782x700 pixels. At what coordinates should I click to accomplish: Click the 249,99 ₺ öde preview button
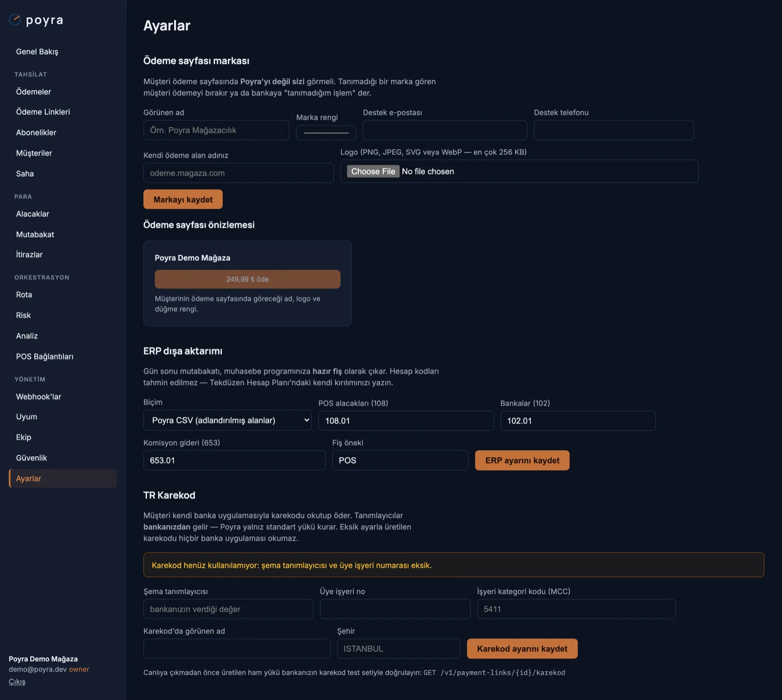click(247, 279)
